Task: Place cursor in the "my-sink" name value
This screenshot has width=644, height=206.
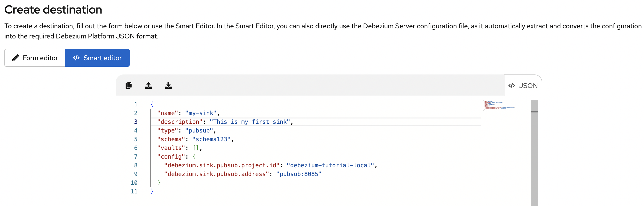Action: (201, 113)
